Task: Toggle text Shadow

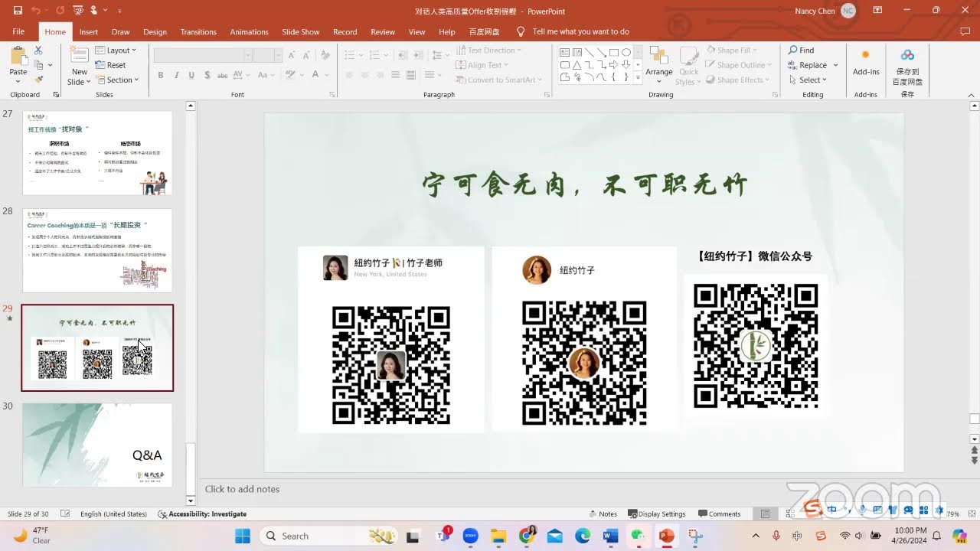Action: tap(206, 75)
